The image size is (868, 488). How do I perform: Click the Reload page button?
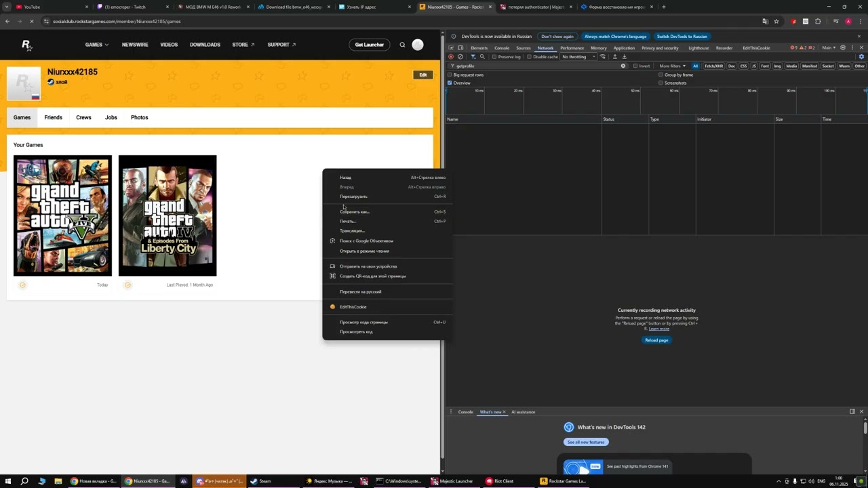coord(656,340)
